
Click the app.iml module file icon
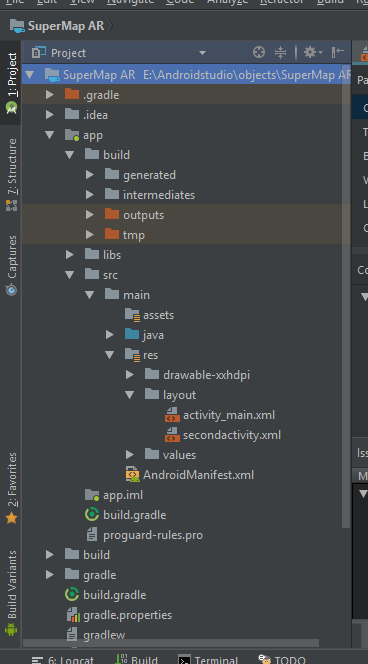(92, 495)
